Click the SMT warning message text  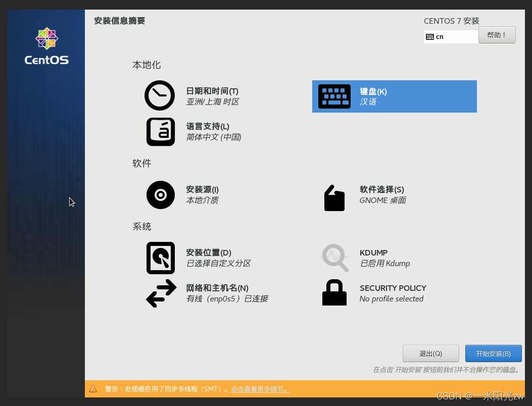pos(167,389)
